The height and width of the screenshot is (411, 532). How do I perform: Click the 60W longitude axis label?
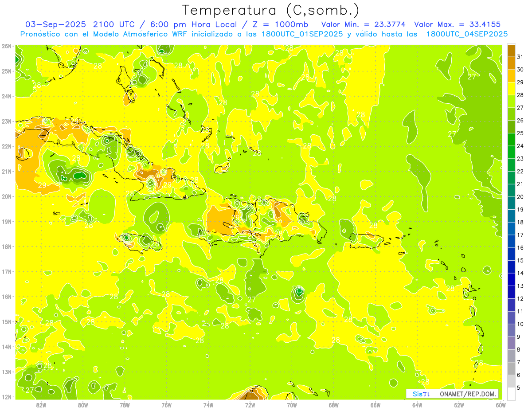pyautogui.click(x=501, y=405)
